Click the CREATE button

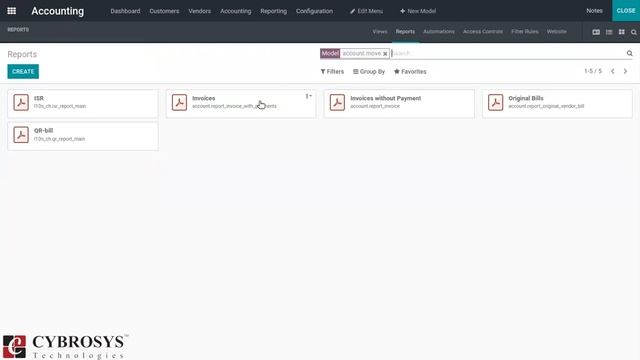(23, 71)
